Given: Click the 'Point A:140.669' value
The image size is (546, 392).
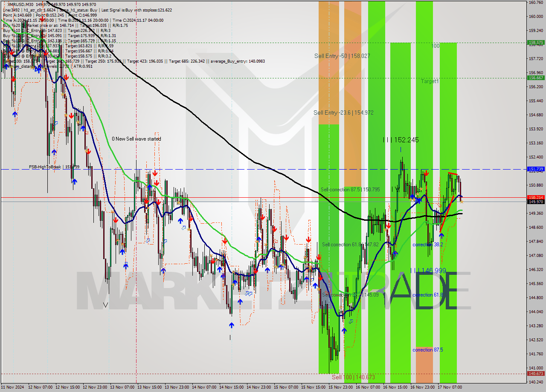Looking at the screenshot, I should 17,15.
